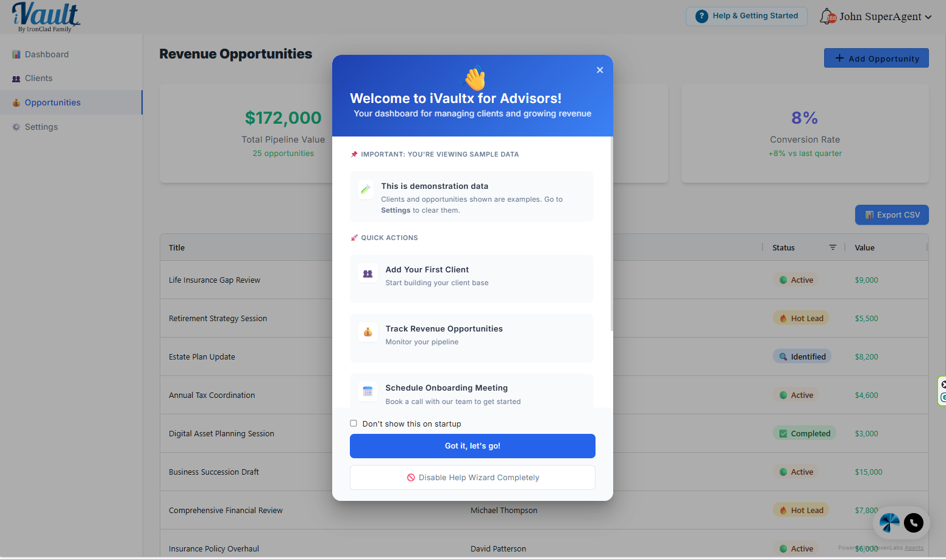The image size is (946, 560).
Task: Click the Value column header
Action: point(864,247)
